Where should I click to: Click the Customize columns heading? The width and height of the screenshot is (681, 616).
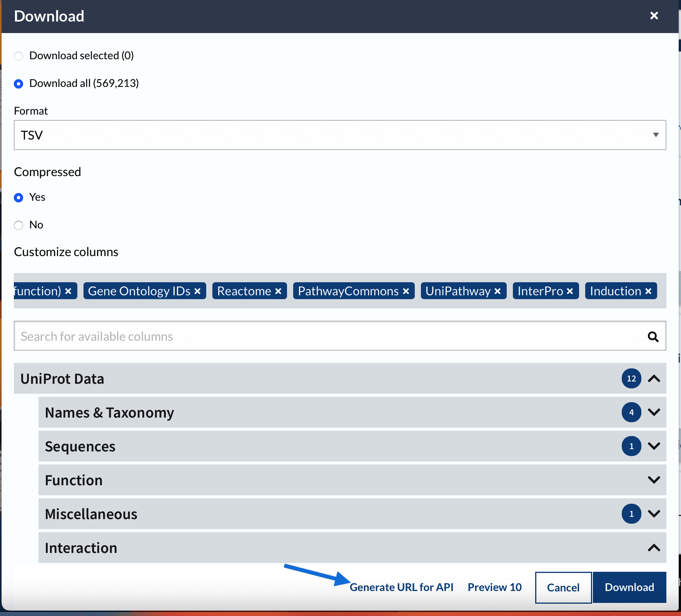tap(66, 252)
